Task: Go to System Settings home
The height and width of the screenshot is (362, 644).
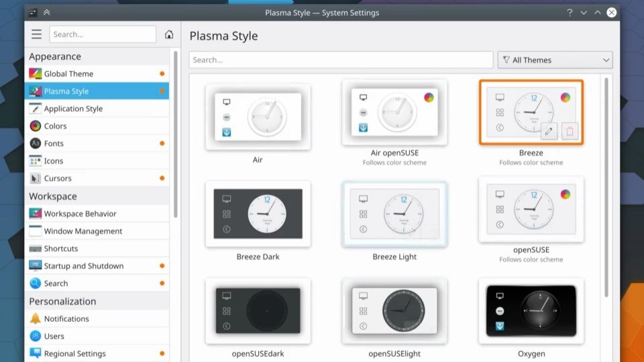Action: tap(169, 34)
